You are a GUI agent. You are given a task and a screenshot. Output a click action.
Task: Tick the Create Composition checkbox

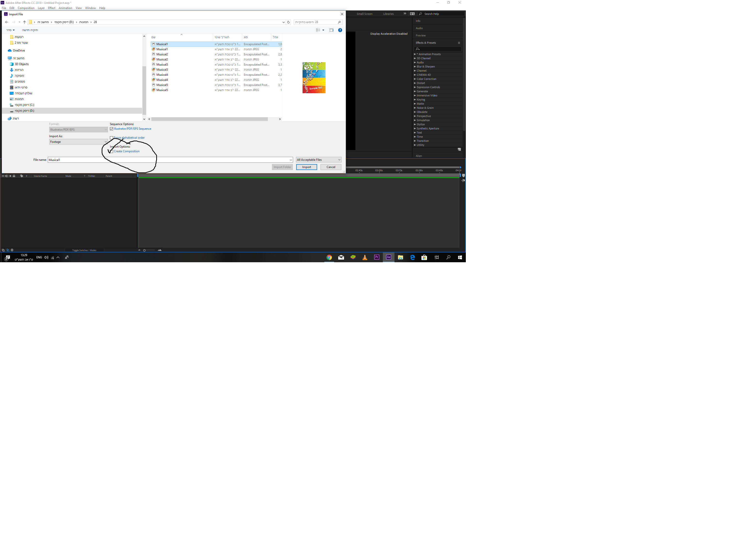point(112,151)
